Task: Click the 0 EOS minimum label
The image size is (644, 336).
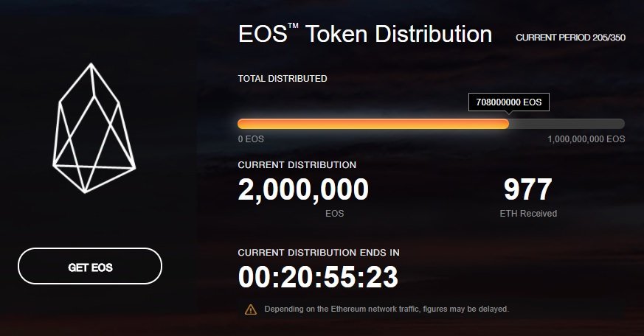Action: [x=251, y=139]
